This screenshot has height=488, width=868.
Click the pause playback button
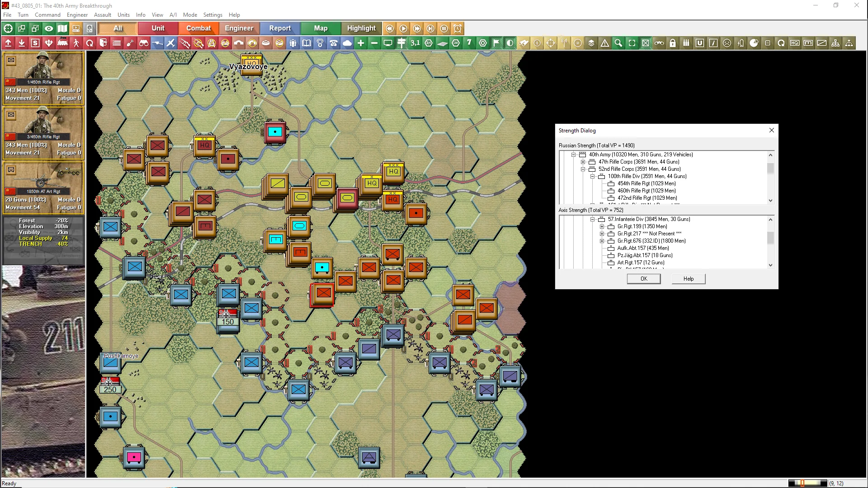pos(444,28)
